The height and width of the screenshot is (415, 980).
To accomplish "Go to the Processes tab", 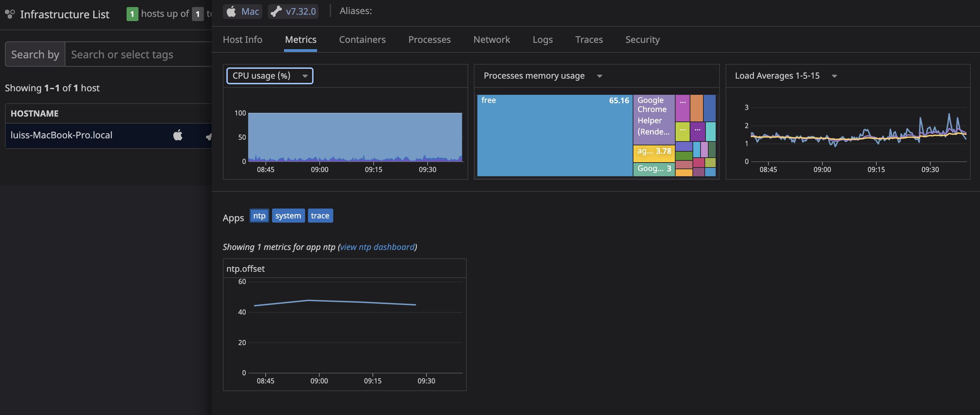I will tap(429, 40).
